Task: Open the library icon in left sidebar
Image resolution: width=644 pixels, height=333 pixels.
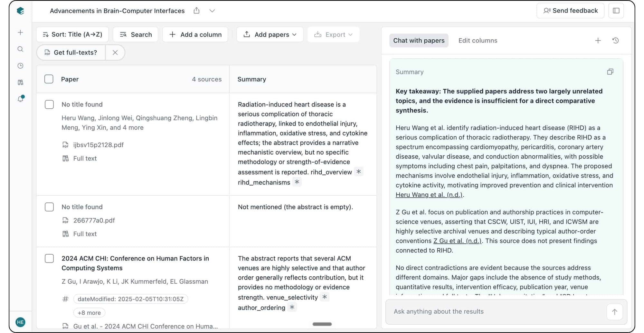Action: [20, 83]
